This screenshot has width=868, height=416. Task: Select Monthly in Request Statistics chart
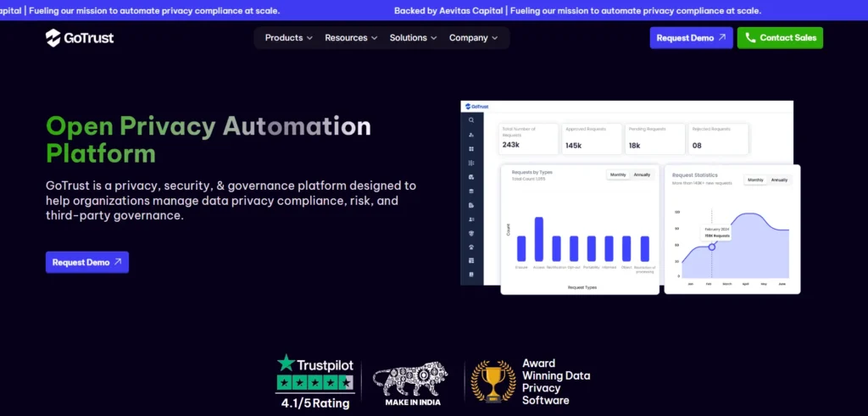tap(755, 180)
